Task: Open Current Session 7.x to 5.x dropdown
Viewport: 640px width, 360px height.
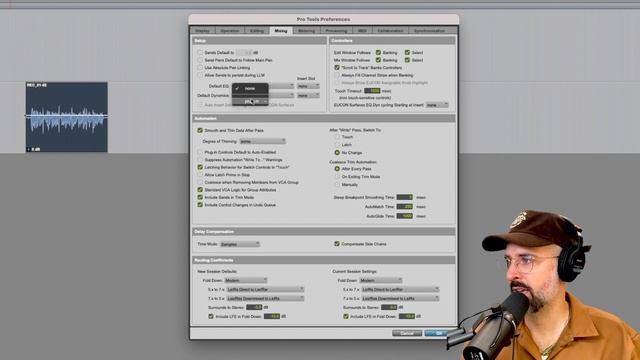Action: 400,298
